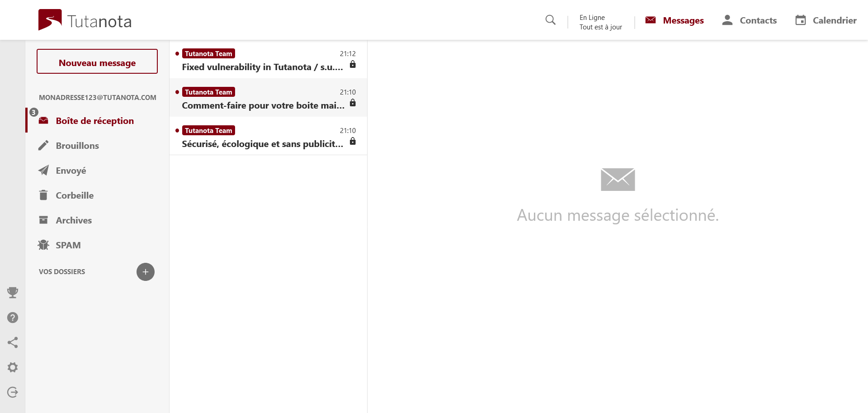Open settings gear icon
The image size is (868, 413).
(x=13, y=367)
